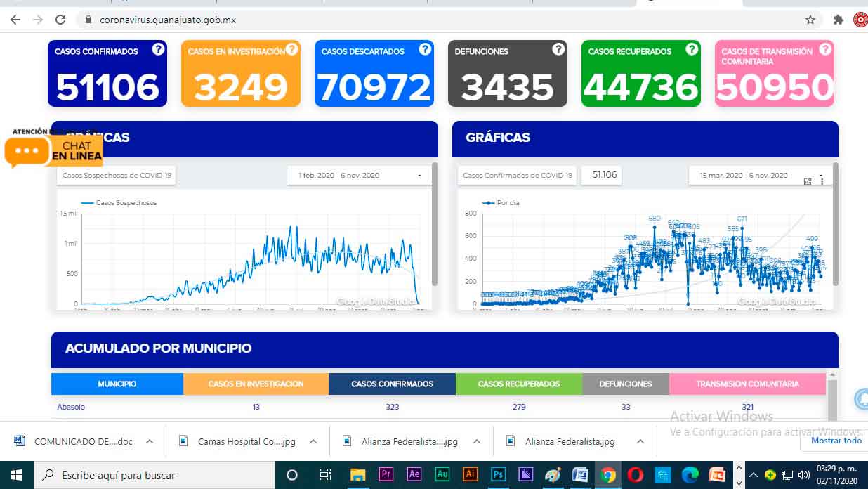
Task: Click Mostrar todo downloads button
Action: (x=836, y=441)
